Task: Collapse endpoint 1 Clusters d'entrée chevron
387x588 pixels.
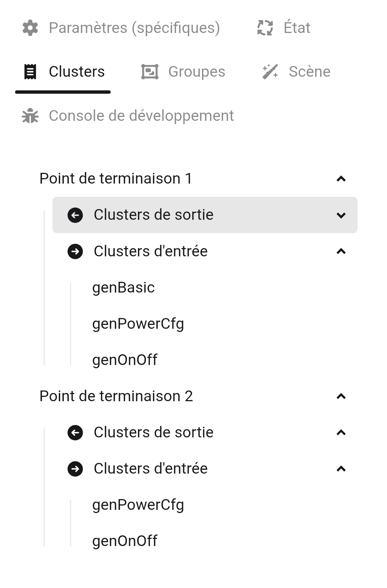Action: [341, 252]
